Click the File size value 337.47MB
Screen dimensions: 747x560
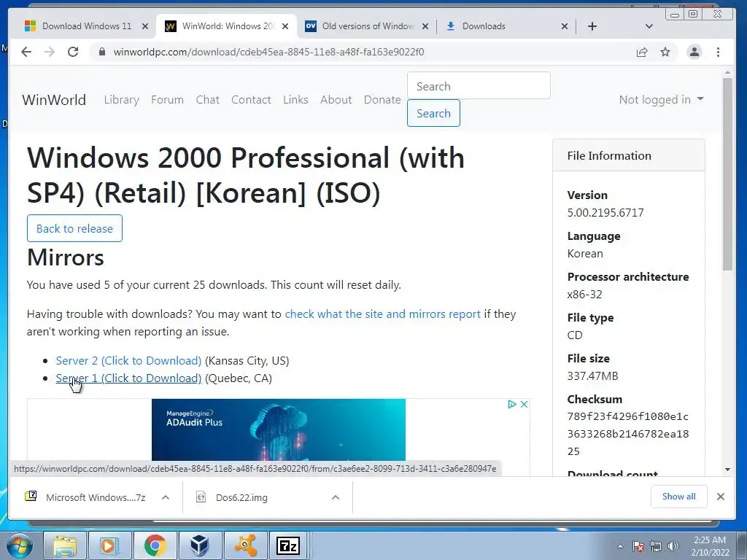click(592, 376)
